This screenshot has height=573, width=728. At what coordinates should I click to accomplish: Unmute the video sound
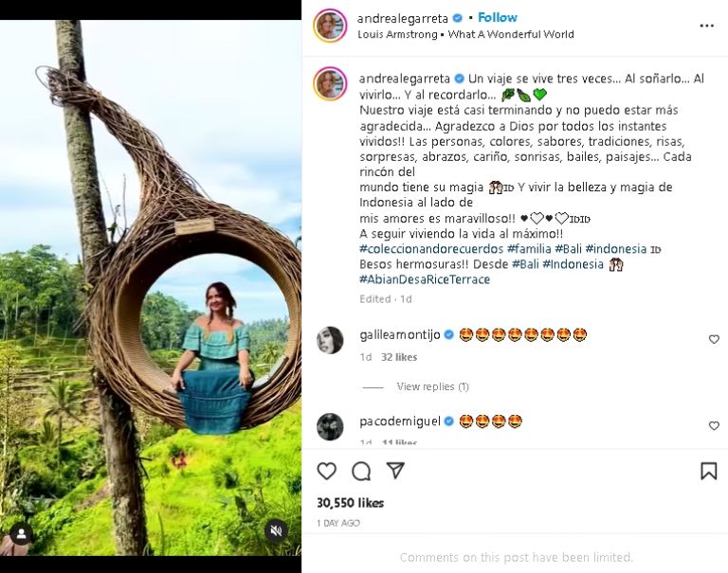coord(276,531)
